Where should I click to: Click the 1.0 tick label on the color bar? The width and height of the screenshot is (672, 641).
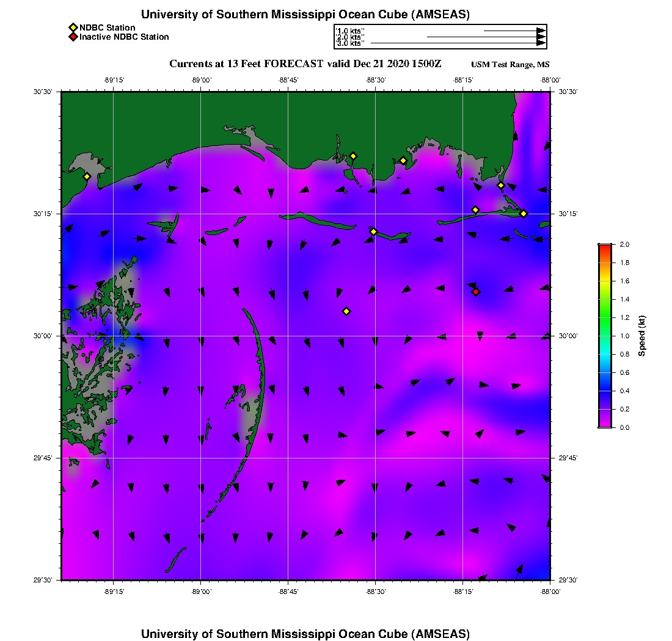coord(625,336)
